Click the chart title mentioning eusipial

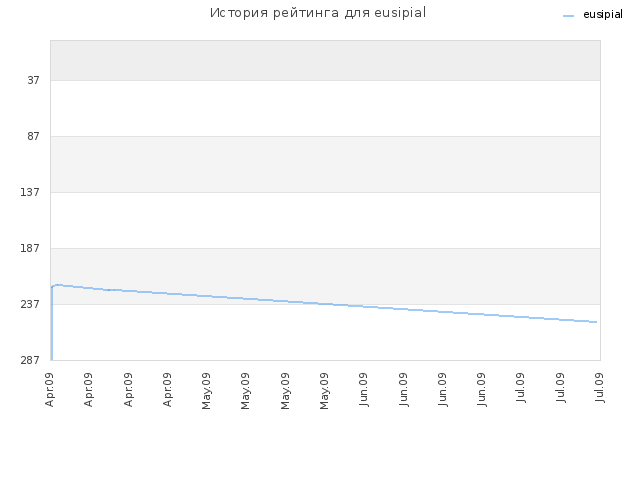318,13
